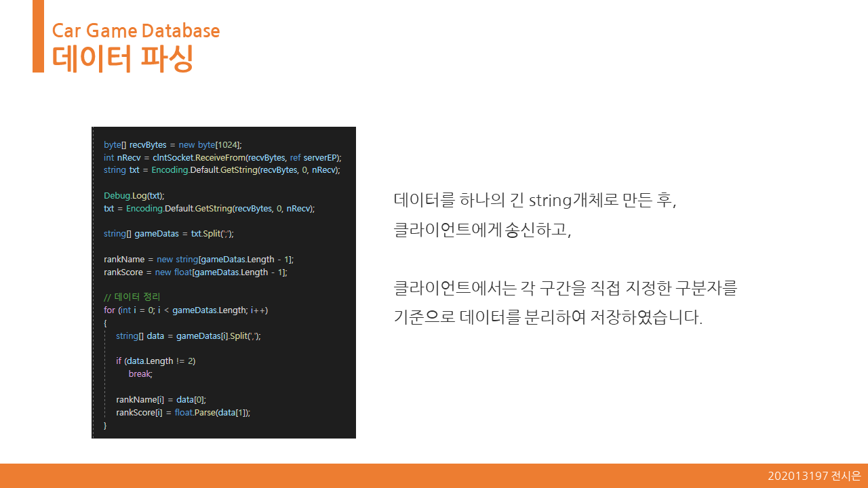Click the text '클라이언트에게 송신하고,'

(483, 230)
